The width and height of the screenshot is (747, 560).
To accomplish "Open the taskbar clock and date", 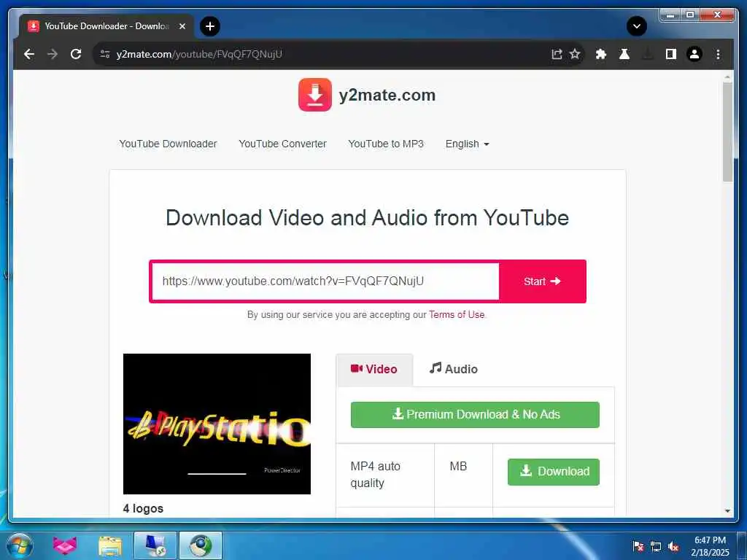I will (710, 546).
